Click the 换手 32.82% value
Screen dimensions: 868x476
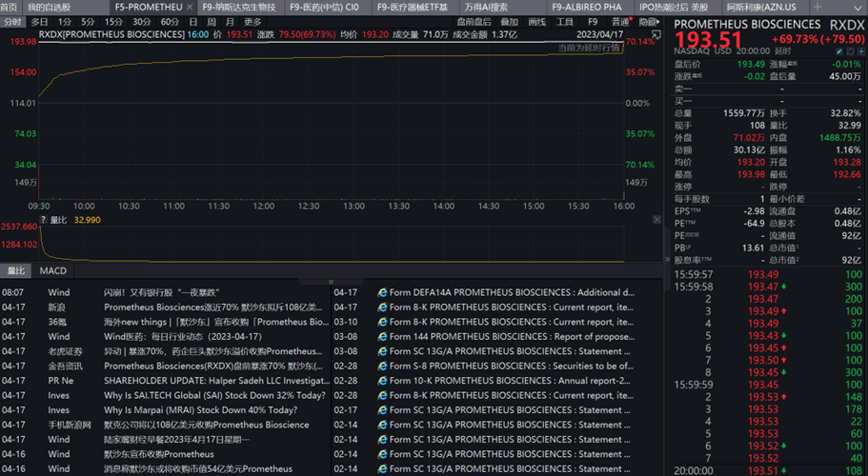(x=846, y=113)
